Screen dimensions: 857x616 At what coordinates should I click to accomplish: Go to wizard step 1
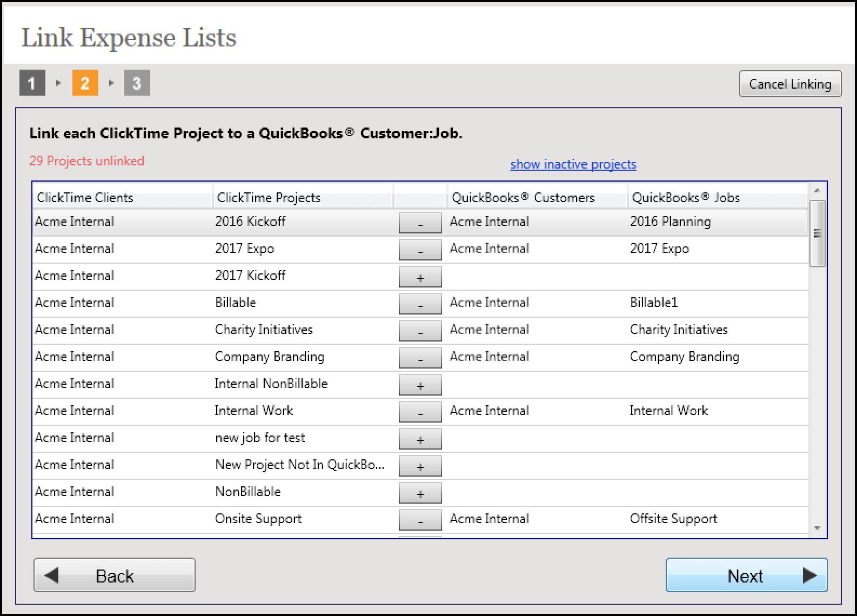pyautogui.click(x=32, y=83)
